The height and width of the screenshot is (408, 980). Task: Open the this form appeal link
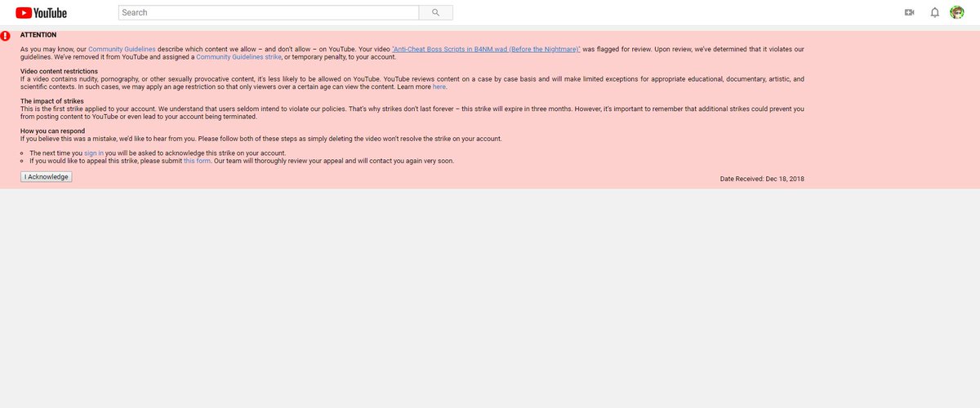[197, 161]
